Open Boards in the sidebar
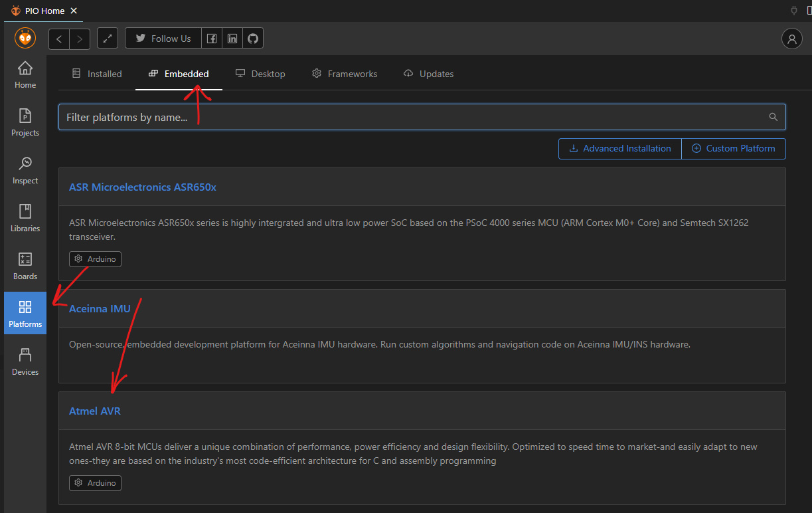 pos(25,266)
